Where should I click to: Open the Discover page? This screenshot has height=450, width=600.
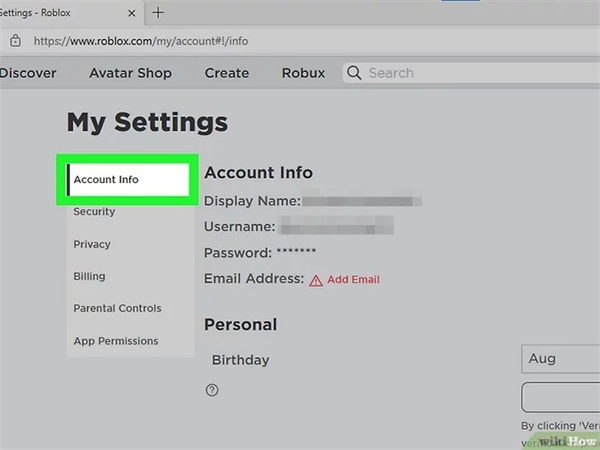click(x=28, y=73)
